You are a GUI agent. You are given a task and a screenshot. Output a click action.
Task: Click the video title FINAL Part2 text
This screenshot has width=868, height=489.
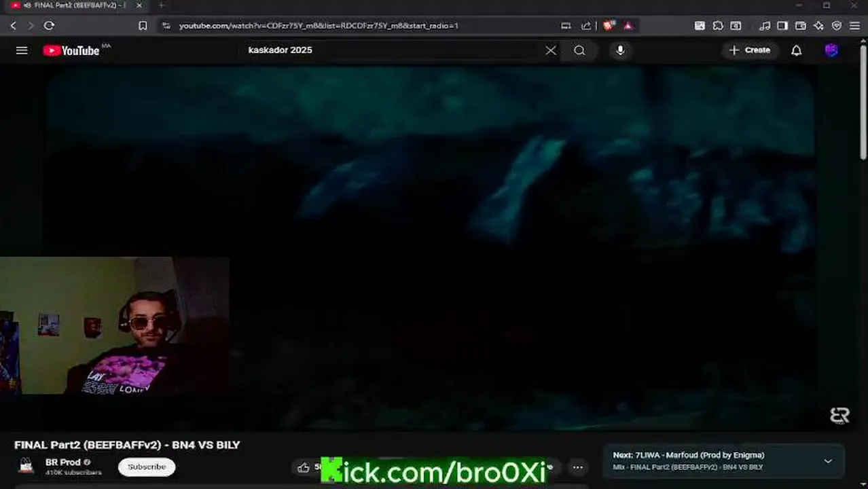click(x=127, y=445)
